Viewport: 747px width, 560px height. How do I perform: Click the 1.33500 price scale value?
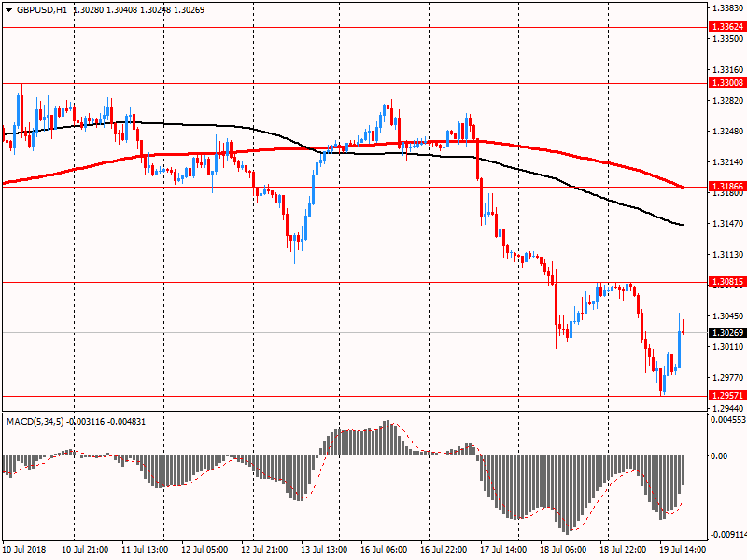(728, 38)
